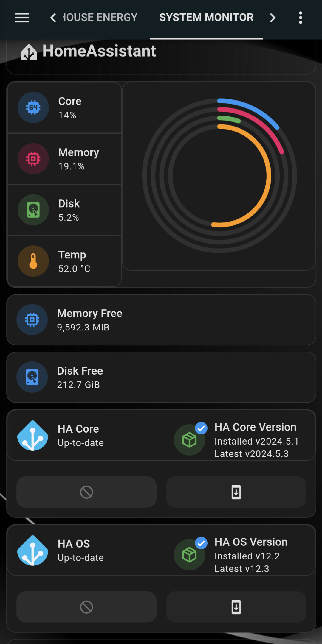Click the HA Core Home Assistant logo
The width and height of the screenshot is (322, 644).
(33, 436)
